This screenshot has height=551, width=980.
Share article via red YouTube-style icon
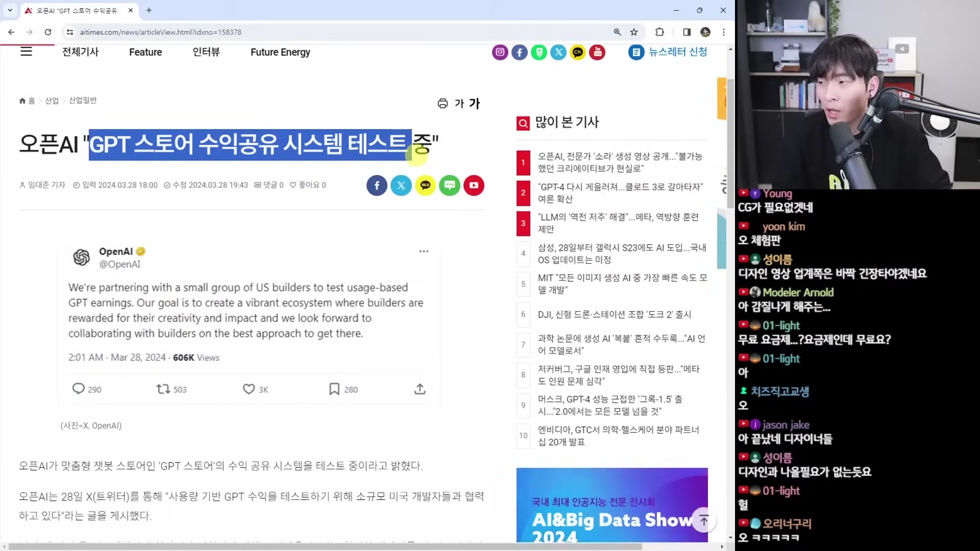pos(474,185)
